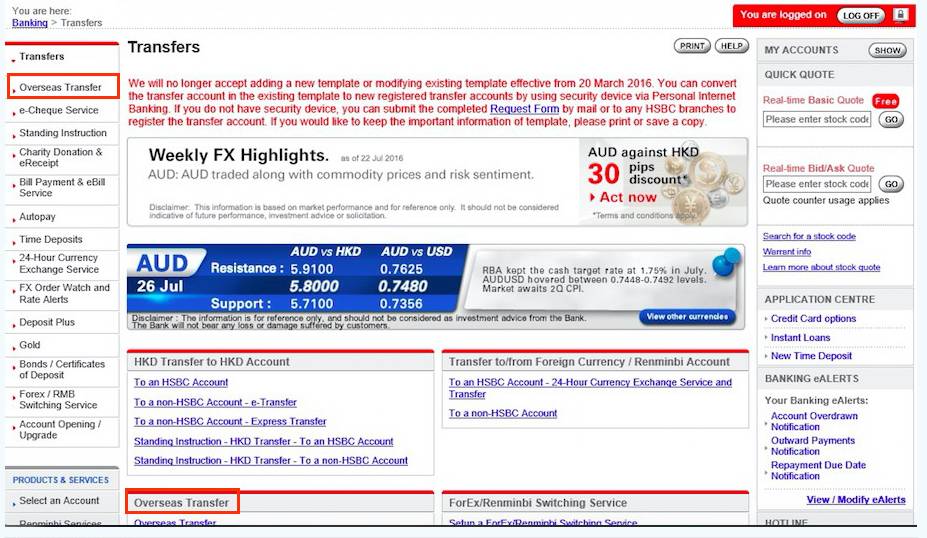Open Instant Loans link
927x538 pixels.
tap(800, 338)
